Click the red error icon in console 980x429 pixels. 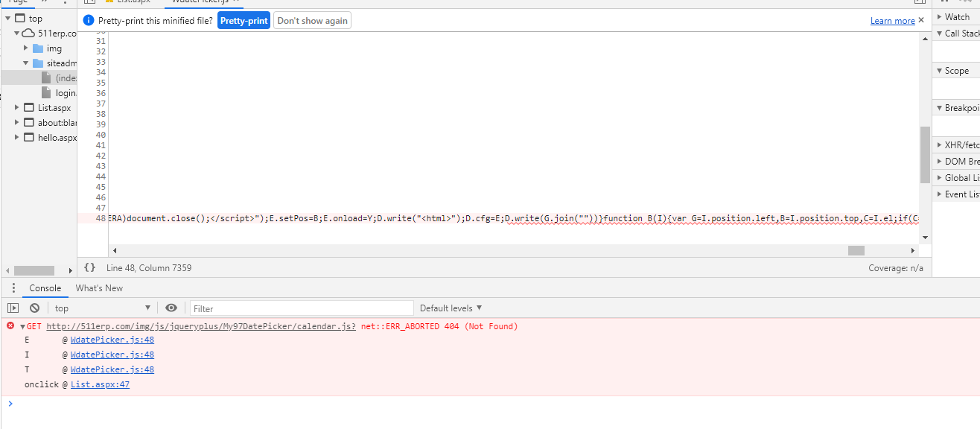[x=10, y=326]
